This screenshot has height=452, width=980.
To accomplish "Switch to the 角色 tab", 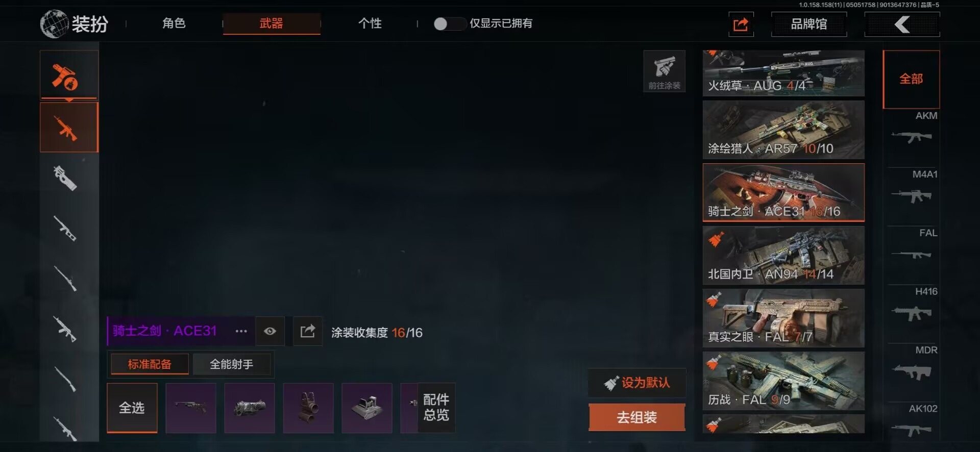I will pos(174,23).
